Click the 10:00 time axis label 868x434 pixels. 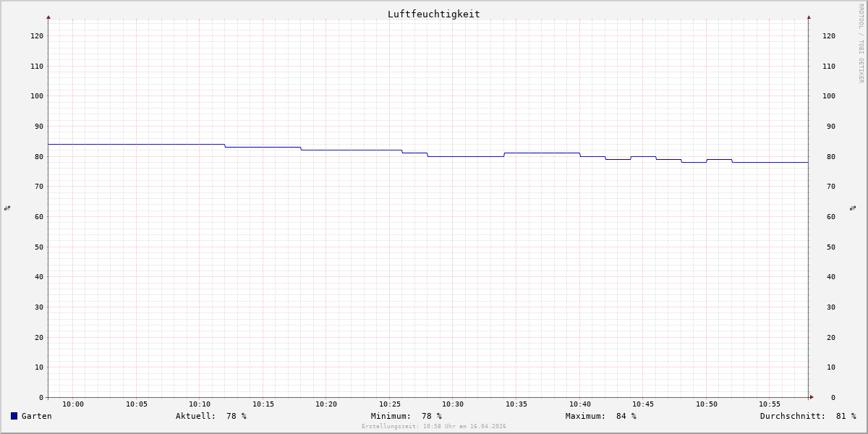(x=73, y=404)
